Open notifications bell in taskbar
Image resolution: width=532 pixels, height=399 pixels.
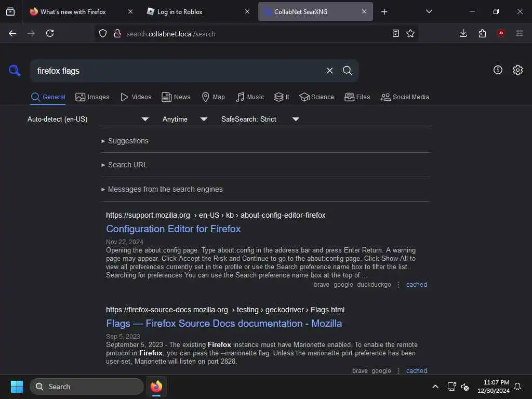pos(518,387)
